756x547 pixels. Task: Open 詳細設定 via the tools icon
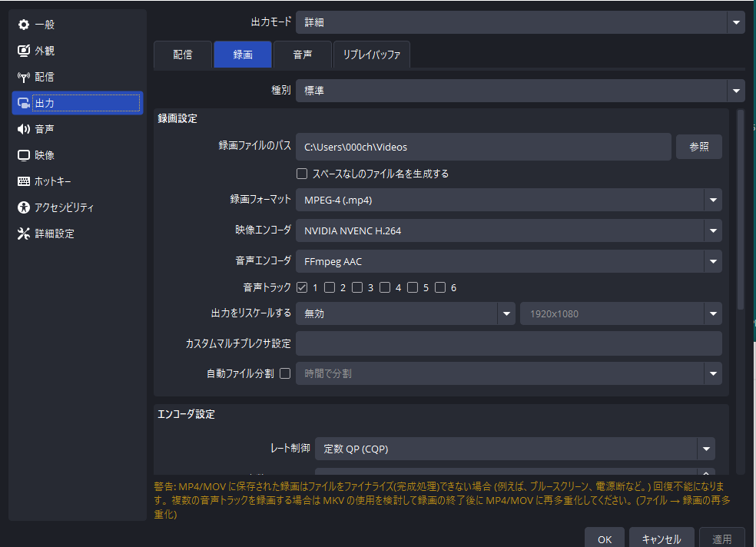click(x=24, y=234)
